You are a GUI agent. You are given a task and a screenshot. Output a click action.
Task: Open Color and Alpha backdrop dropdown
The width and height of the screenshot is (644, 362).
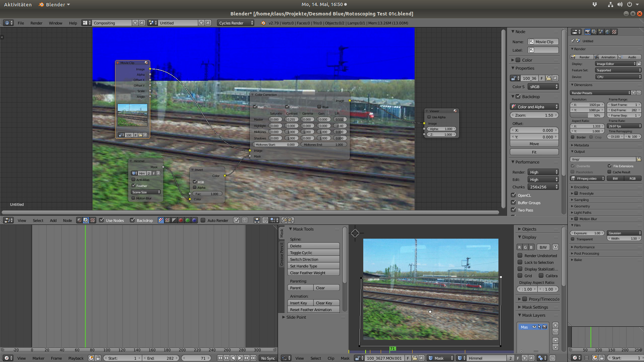click(534, 107)
